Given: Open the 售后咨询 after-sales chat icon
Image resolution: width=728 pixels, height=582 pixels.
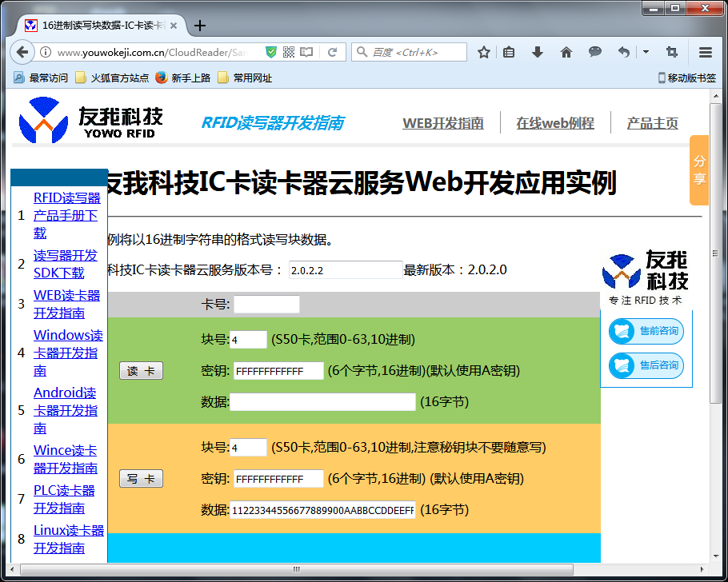Looking at the screenshot, I should coord(646,365).
